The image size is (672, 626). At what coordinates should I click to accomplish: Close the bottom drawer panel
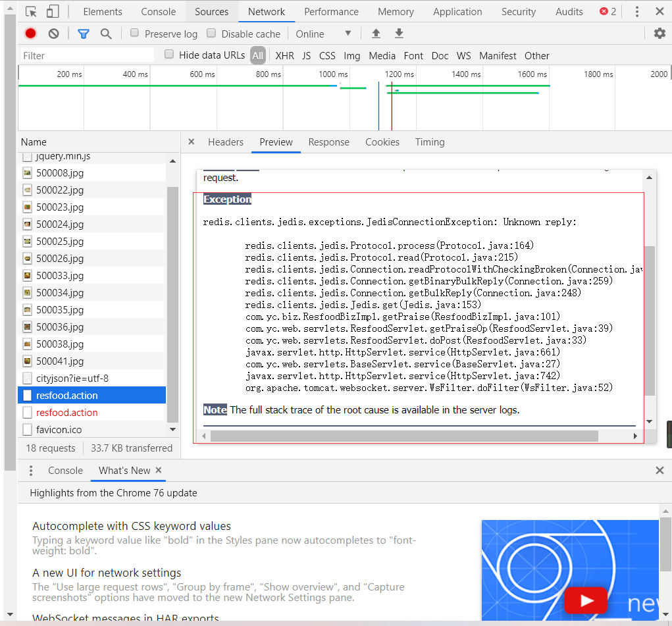pos(659,471)
